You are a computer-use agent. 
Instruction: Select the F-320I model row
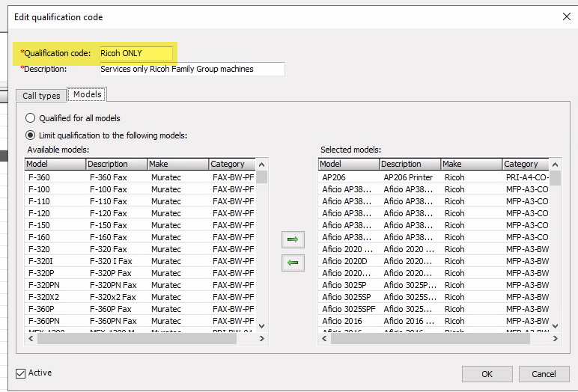tap(141, 261)
